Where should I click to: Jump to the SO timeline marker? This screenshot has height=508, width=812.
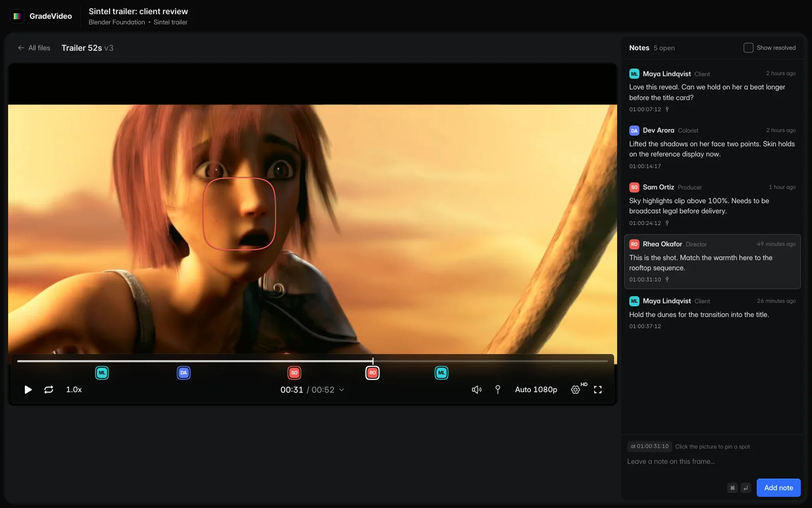tap(294, 373)
